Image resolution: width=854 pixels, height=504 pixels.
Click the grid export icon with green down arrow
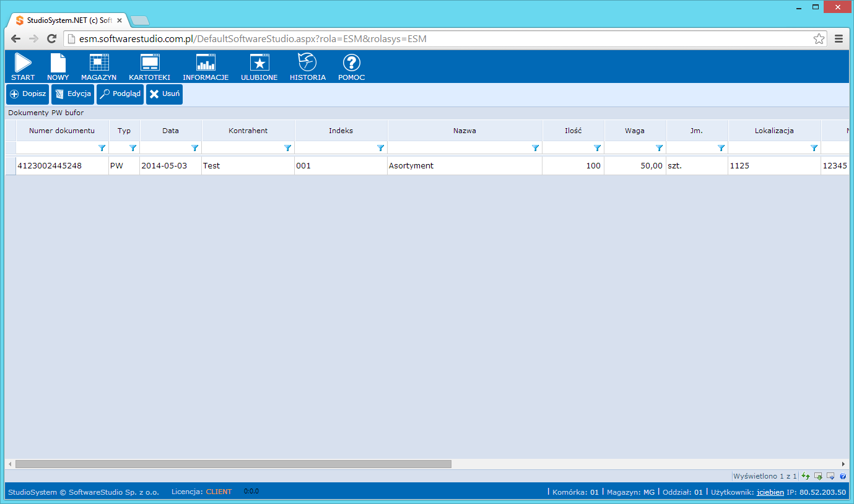tap(818, 476)
